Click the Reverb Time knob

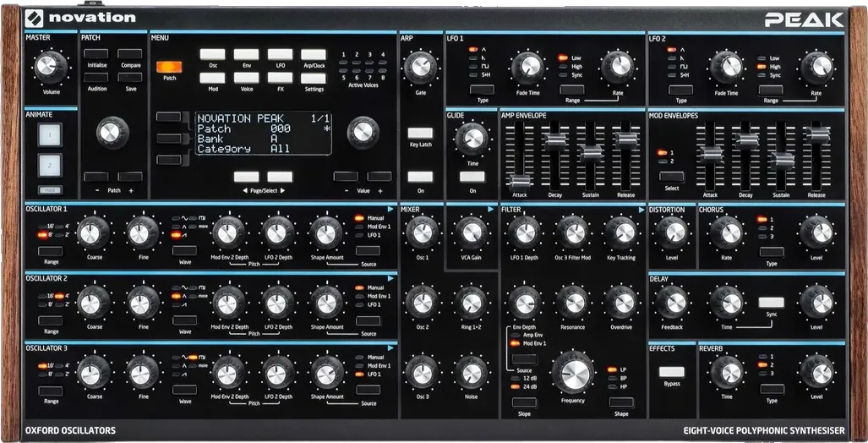tap(726, 370)
